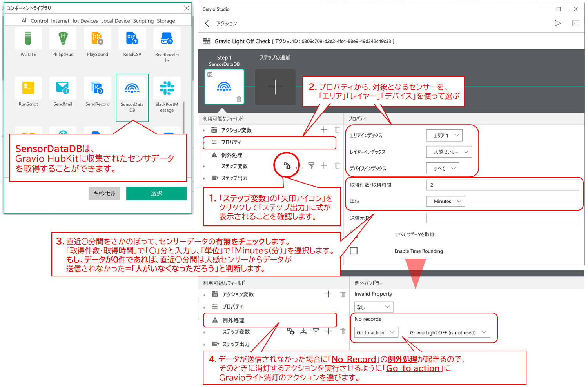The height and width of the screenshot is (387, 588).
Task: Expand アクション変数 in upper field list
Action: pyautogui.click(x=204, y=130)
